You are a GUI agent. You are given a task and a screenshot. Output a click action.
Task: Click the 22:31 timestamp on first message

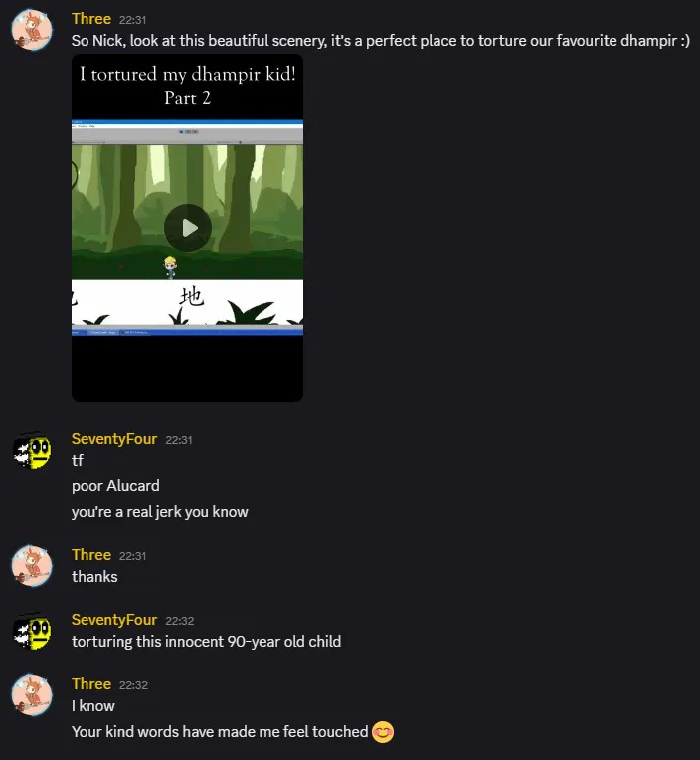(132, 20)
